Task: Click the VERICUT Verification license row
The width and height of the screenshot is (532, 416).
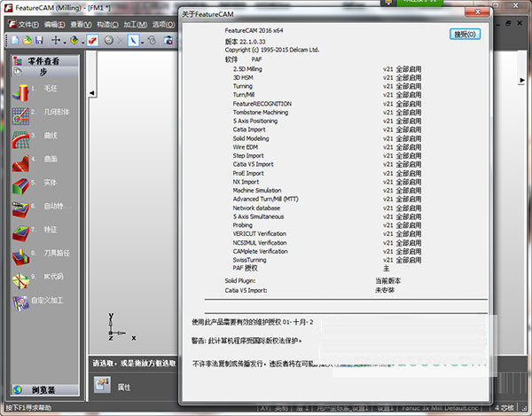Action: pyautogui.click(x=327, y=234)
